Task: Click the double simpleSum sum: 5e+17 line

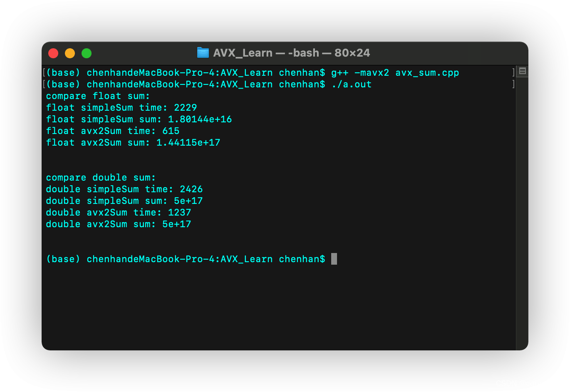Action: [124, 201]
